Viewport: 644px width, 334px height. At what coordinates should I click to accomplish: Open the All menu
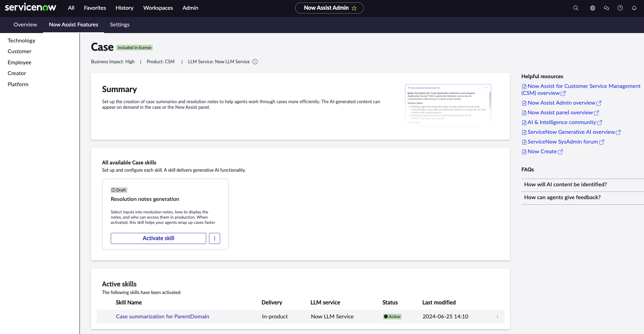point(71,8)
